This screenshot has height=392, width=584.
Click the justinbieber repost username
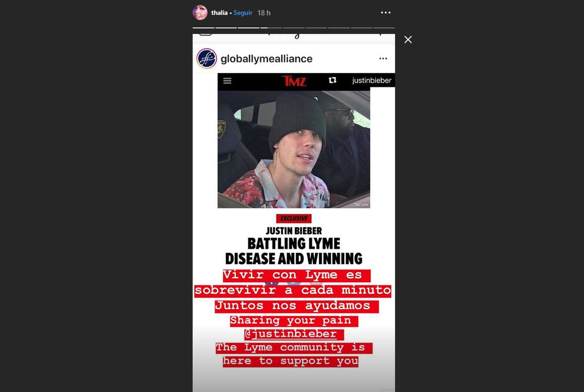372,81
